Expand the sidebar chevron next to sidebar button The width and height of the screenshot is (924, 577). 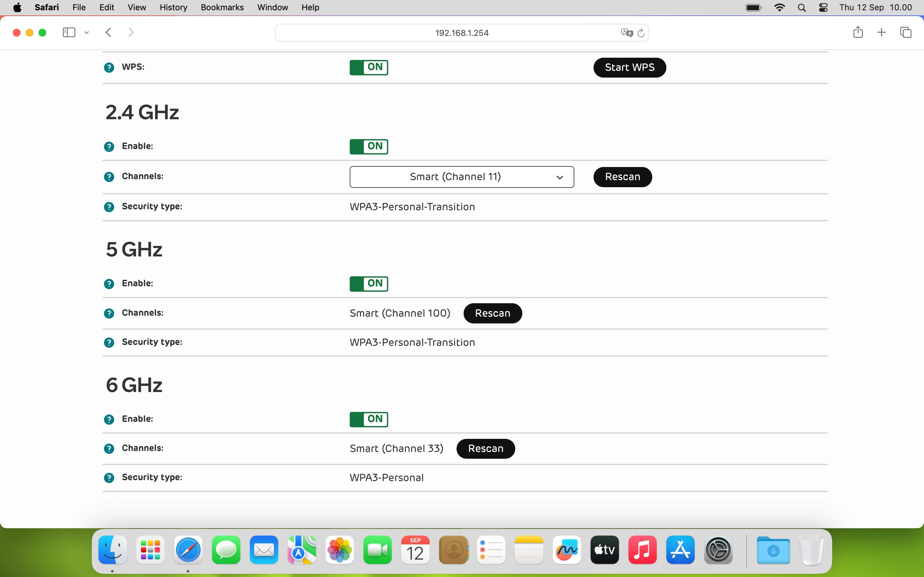86,32
